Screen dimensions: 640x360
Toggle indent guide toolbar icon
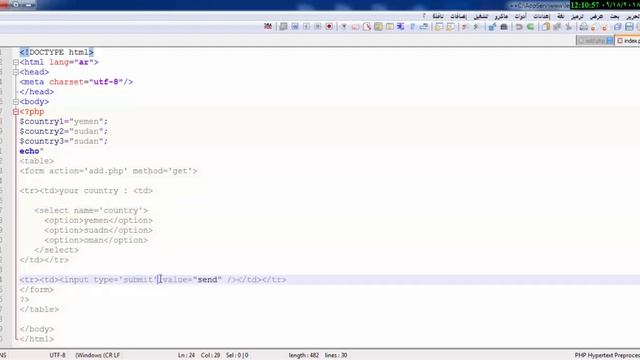pos(400,27)
